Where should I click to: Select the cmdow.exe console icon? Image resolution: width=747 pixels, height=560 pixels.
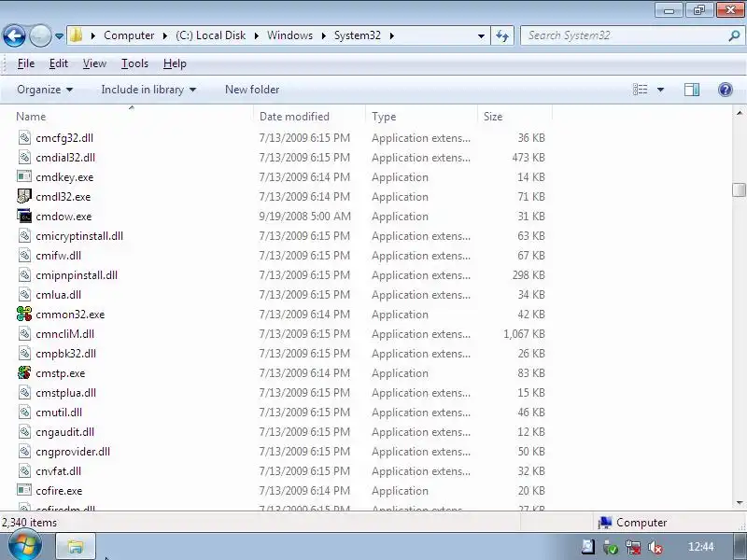24,216
